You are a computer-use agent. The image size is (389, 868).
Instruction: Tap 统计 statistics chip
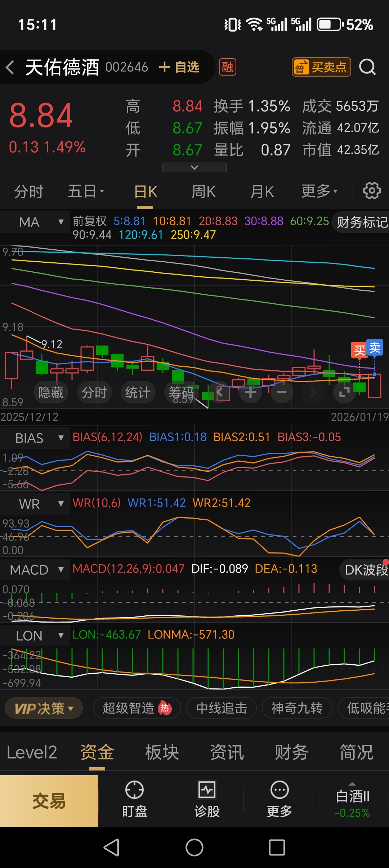pos(138,392)
